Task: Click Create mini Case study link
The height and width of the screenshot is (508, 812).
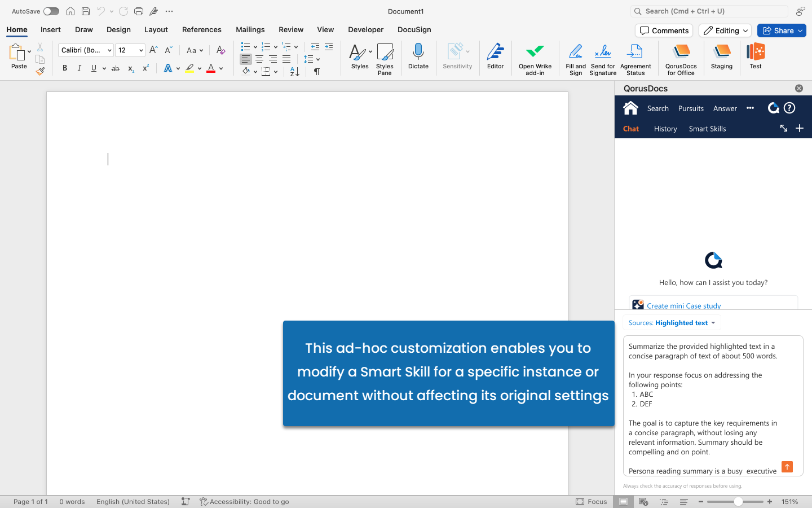Action: click(683, 305)
